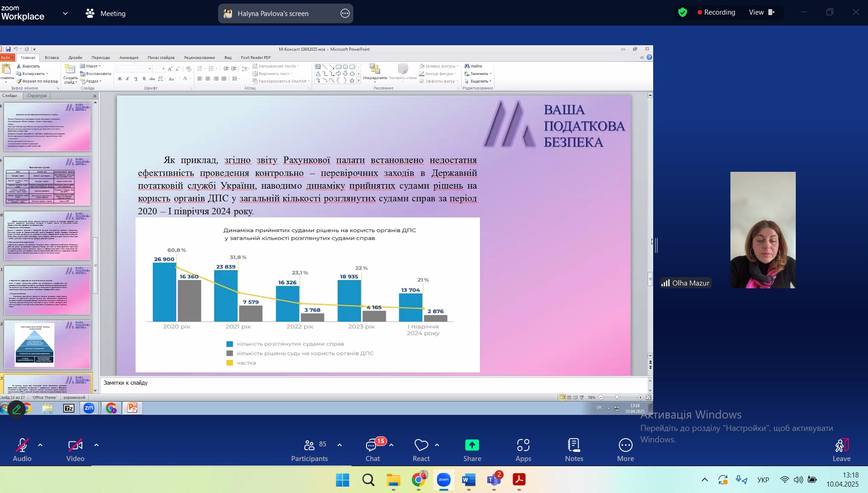The image size is (868, 493).
Task: Select the Переходы ribbon tab
Action: (x=101, y=58)
